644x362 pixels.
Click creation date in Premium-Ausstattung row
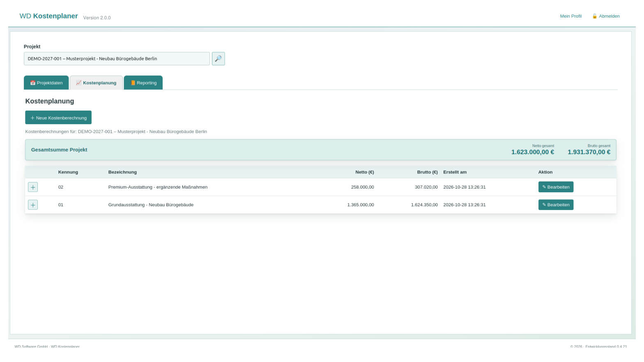[x=465, y=187]
